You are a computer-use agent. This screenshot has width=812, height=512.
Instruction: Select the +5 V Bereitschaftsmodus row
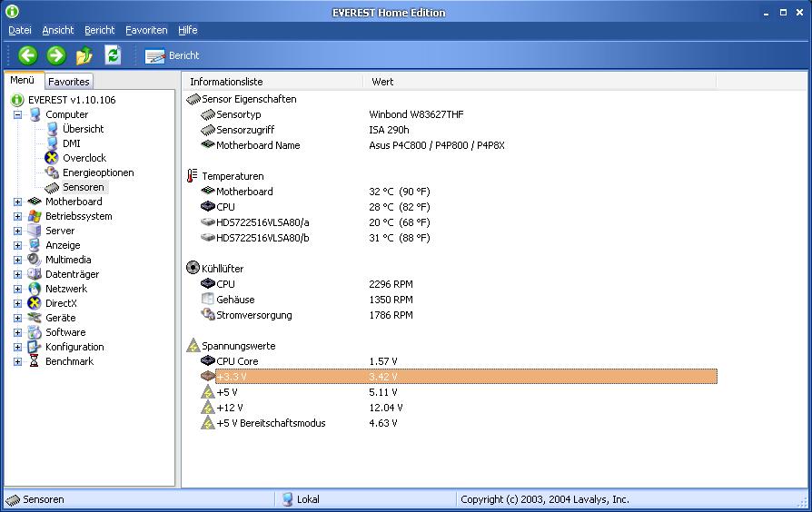[459, 423]
